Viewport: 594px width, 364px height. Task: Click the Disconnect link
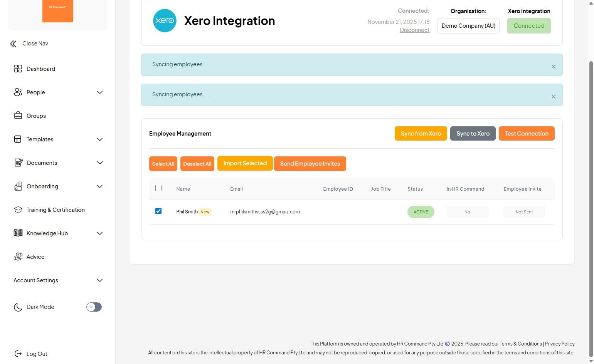pos(415,30)
